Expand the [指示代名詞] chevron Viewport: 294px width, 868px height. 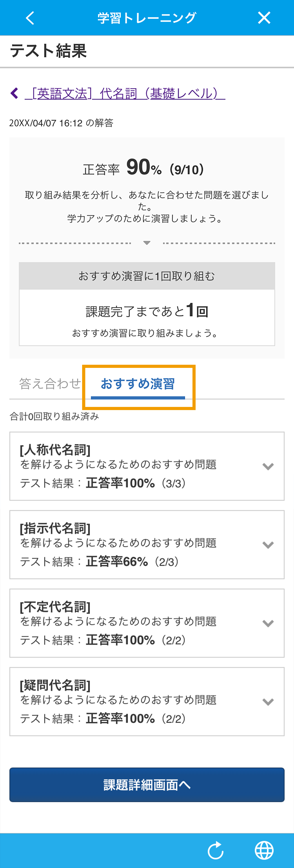(x=268, y=545)
